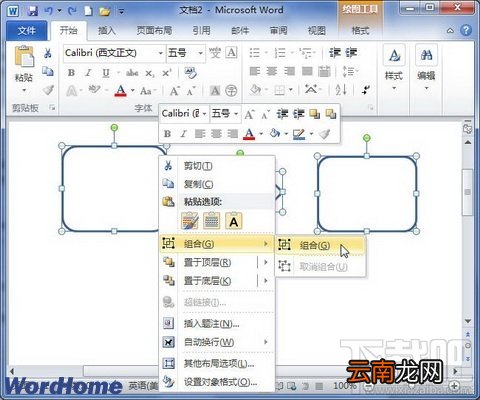Image resolution: width=480 pixels, height=400 pixels.
Task: Toggle Strikethrough in ribbon
Action: [x=132, y=73]
